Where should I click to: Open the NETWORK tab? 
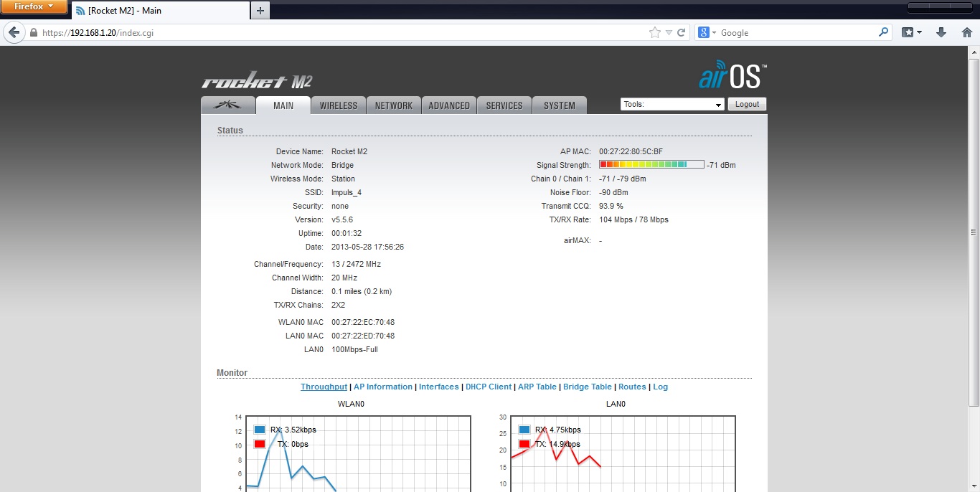(394, 105)
